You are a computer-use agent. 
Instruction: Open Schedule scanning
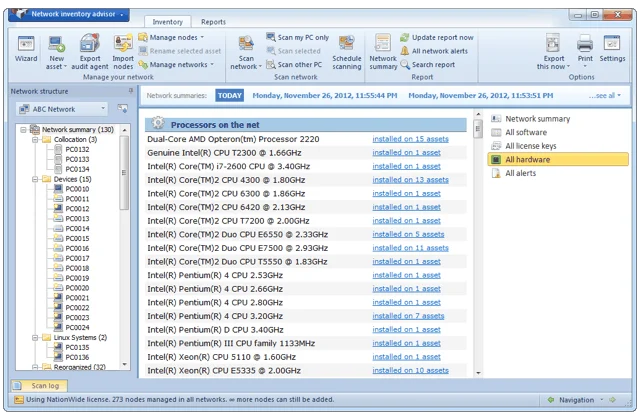pos(347,53)
